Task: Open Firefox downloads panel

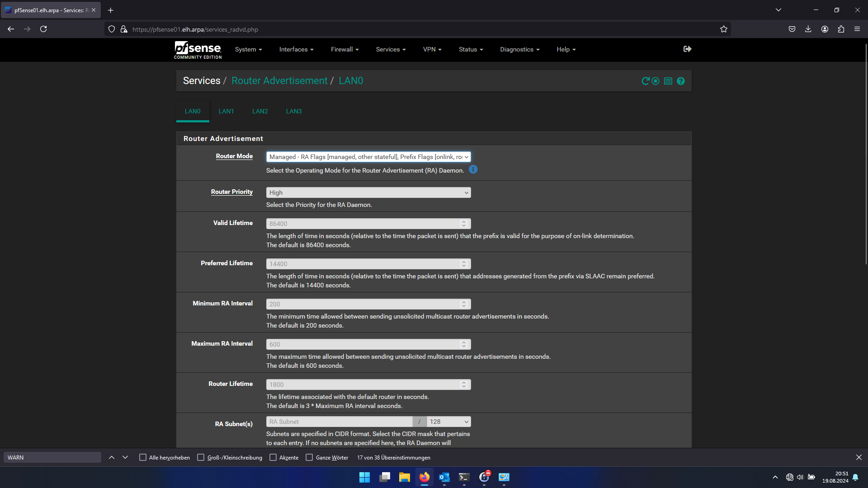Action: click(x=808, y=29)
